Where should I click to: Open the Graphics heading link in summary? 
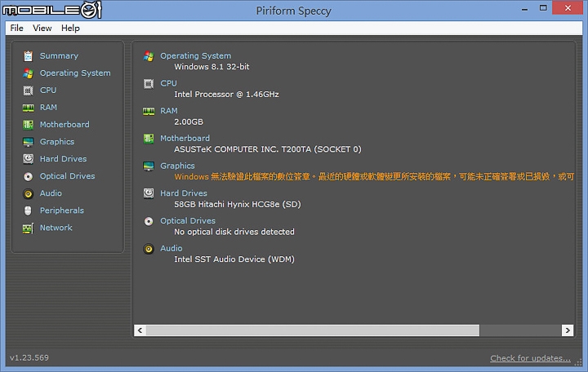tap(177, 166)
